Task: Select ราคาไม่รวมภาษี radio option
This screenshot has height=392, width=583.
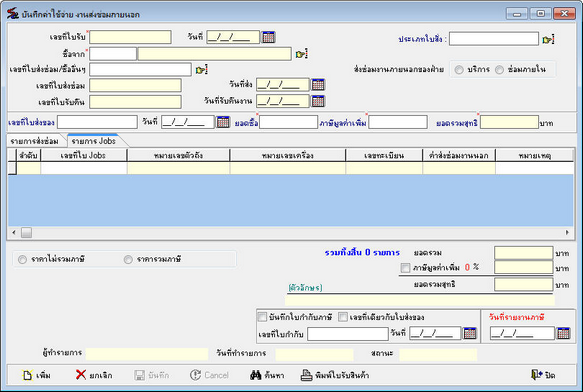Action: pyautogui.click(x=22, y=259)
